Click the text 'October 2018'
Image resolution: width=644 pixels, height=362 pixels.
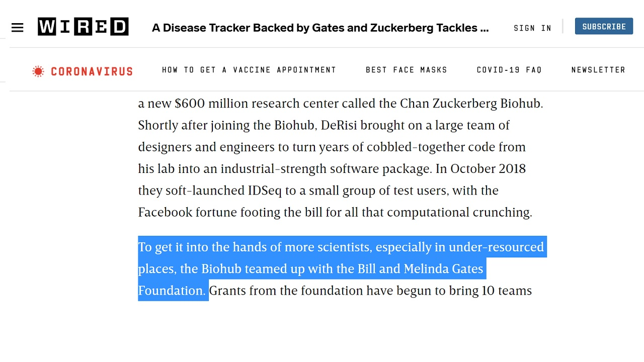488,169
